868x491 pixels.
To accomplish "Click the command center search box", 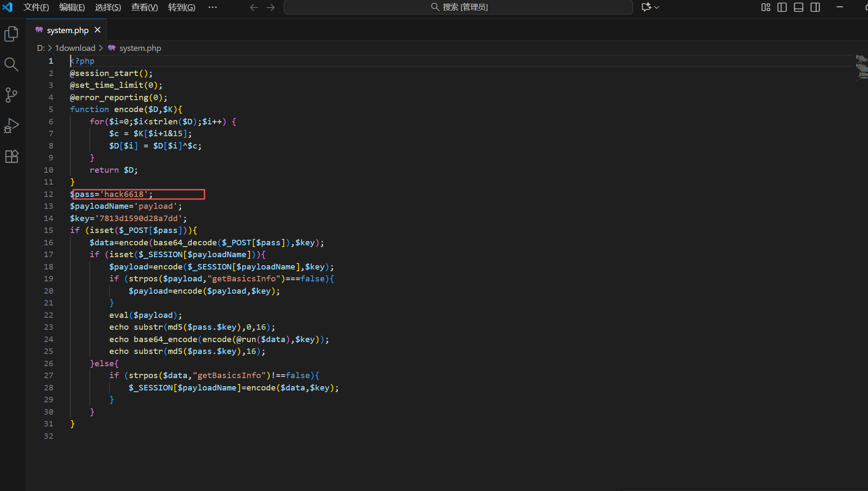I will pyautogui.click(x=458, y=7).
